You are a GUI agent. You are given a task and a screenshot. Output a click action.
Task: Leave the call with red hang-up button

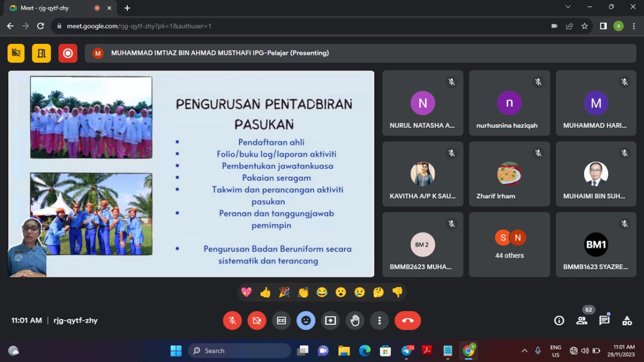point(408,320)
